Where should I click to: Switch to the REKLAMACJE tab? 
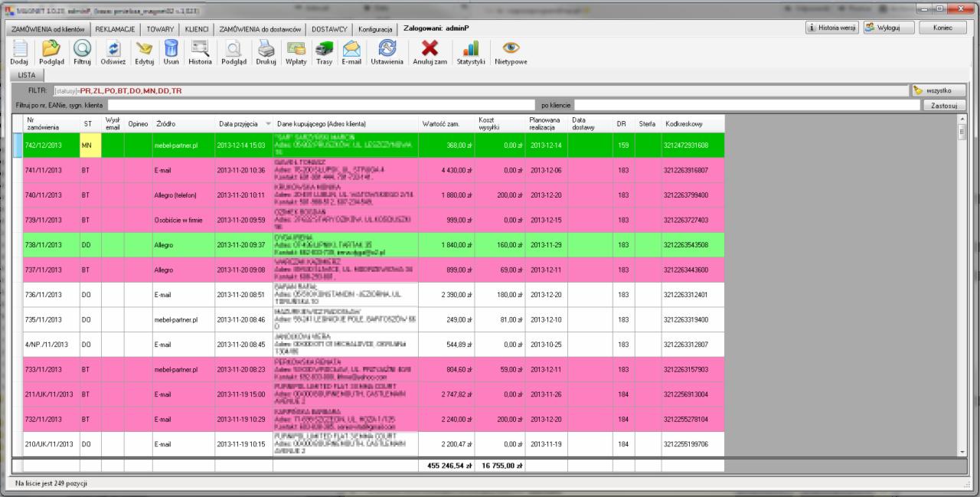pos(116,28)
